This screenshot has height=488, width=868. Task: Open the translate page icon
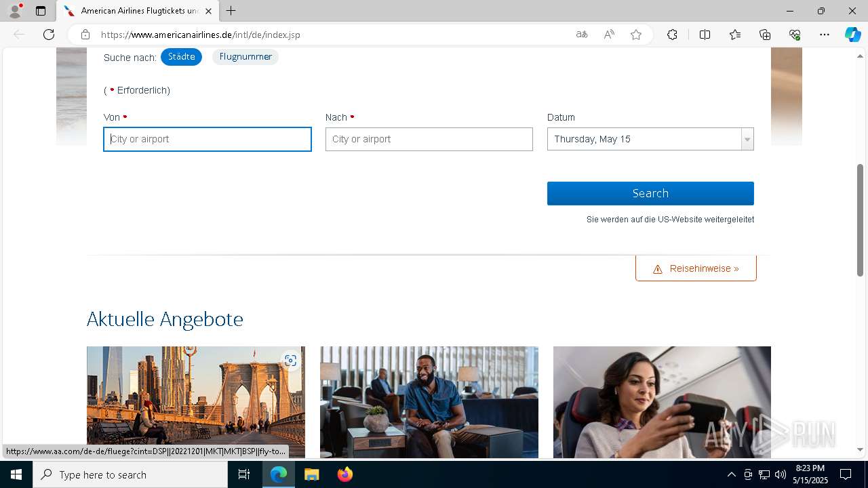point(582,35)
